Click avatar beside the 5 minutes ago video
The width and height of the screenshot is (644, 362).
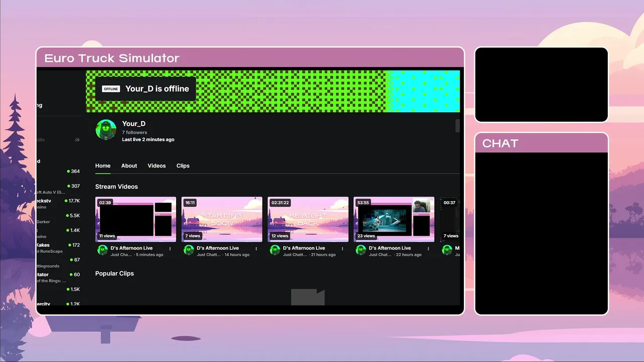pyautogui.click(x=103, y=250)
